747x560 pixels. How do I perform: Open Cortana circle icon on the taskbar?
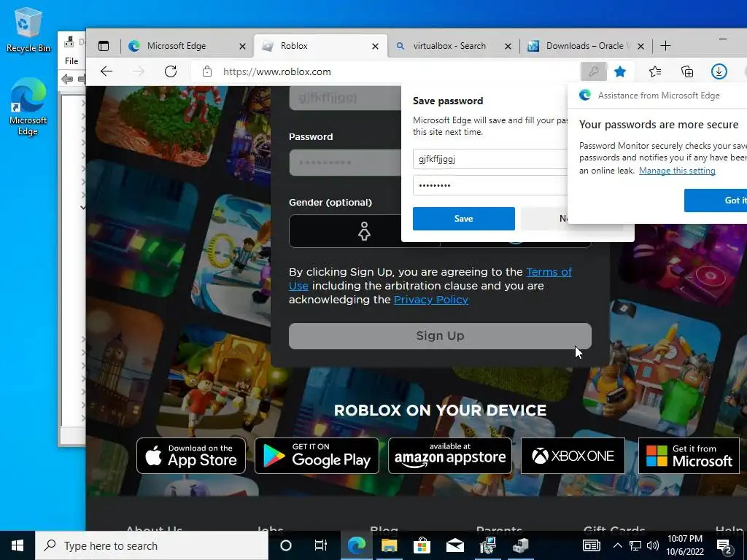click(x=286, y=545)
